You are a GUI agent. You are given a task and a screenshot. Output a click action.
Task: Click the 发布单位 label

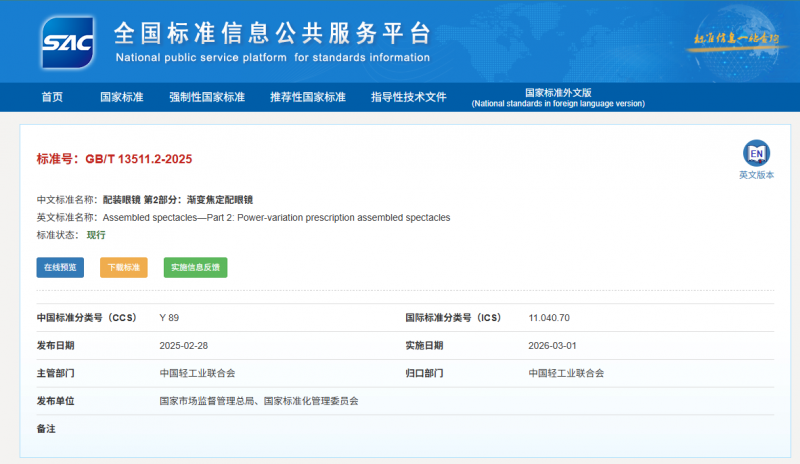click(55, 401)
